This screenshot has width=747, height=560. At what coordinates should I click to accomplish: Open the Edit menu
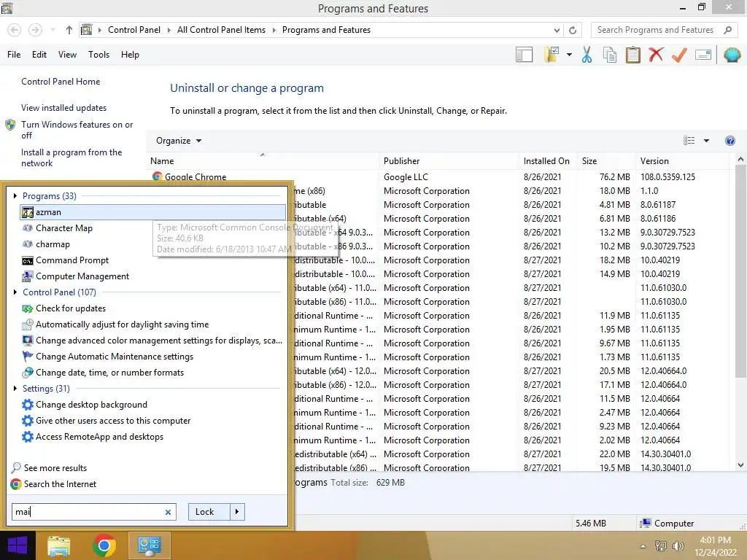click(x=39, y=55)
